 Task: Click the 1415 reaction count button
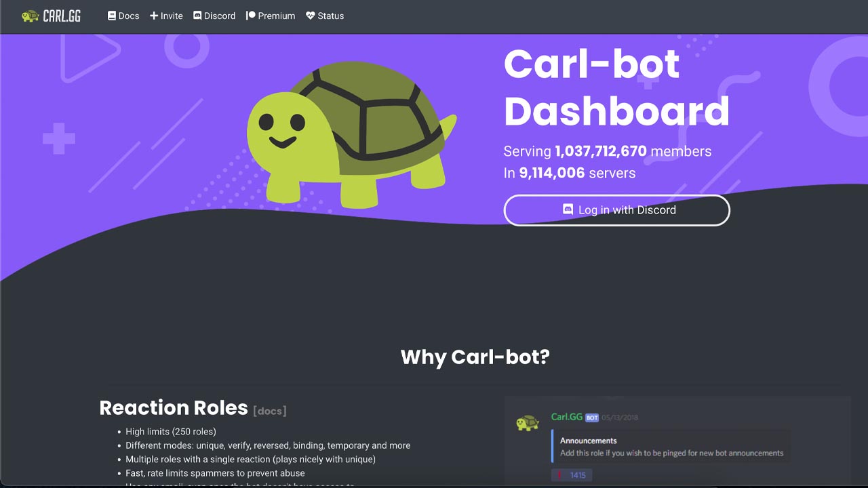(x=572, y=475)
